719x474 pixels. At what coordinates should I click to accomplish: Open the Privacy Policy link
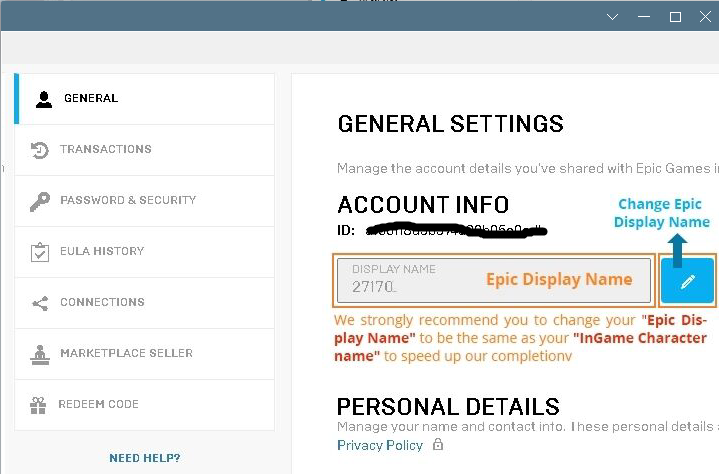pyautogui.click(x=380, y=445)
